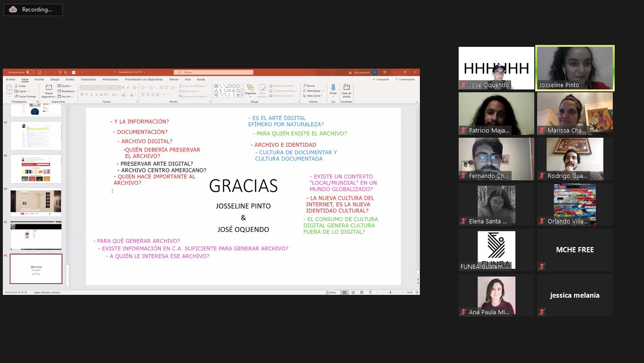The image size is (644, 363).
Task: Select slide 46 GRACIAS thumbnail
Action: click(36, 269)
